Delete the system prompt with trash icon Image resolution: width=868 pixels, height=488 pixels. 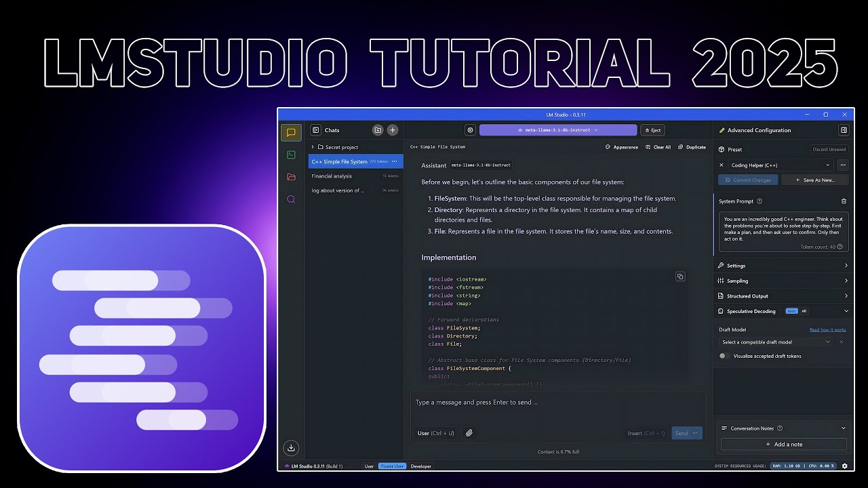click(844, 201)
